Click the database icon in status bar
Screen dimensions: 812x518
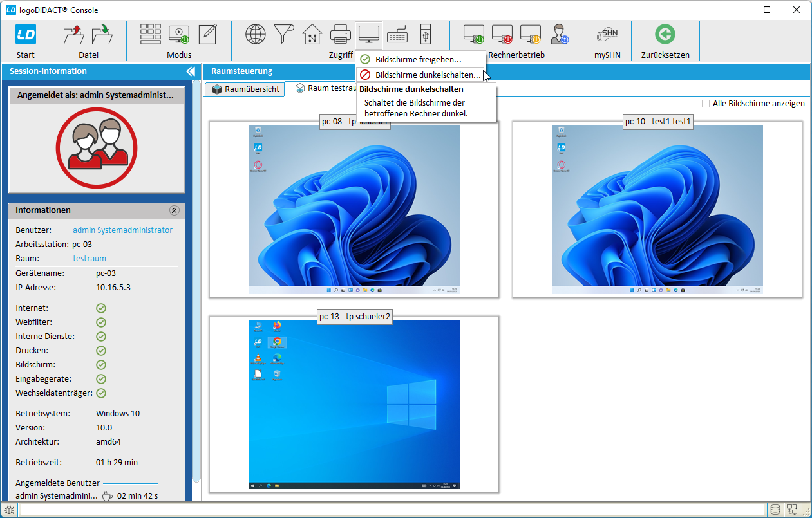click(775, 510)
